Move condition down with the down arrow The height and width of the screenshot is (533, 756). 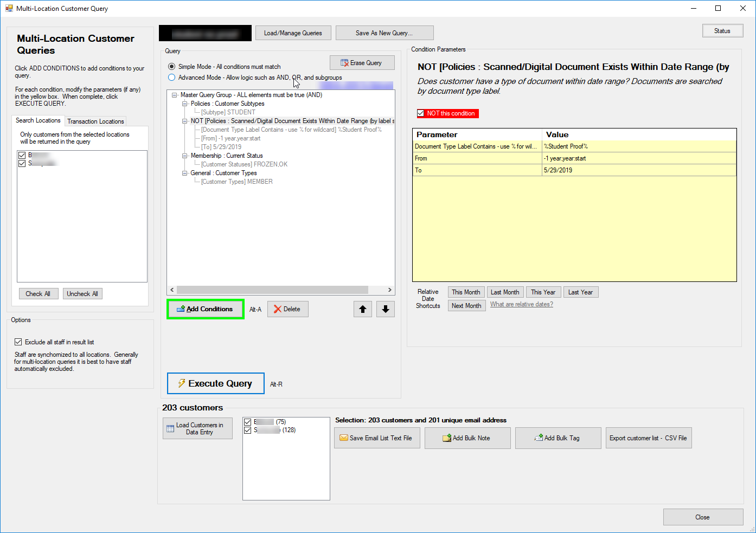click(386, 309)
